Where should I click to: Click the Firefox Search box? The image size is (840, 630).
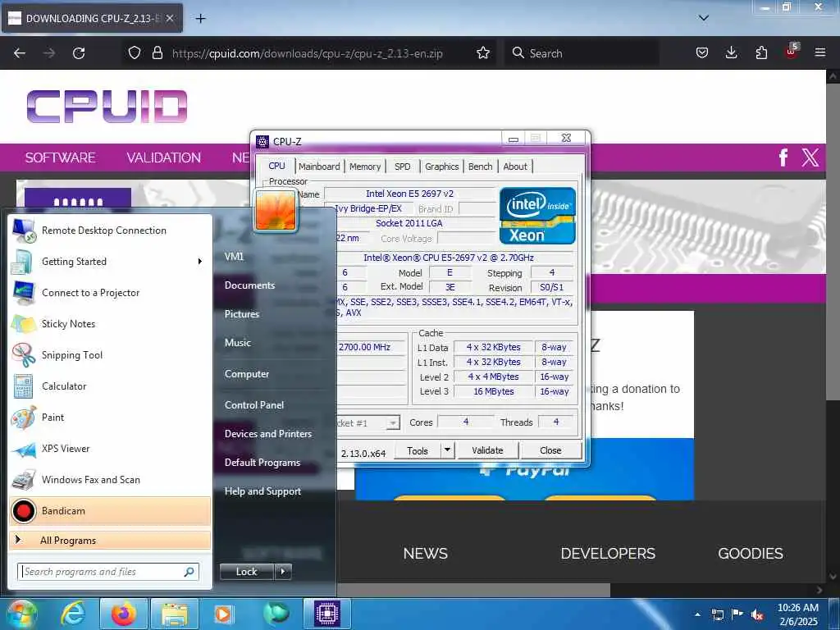click(582, 53)
